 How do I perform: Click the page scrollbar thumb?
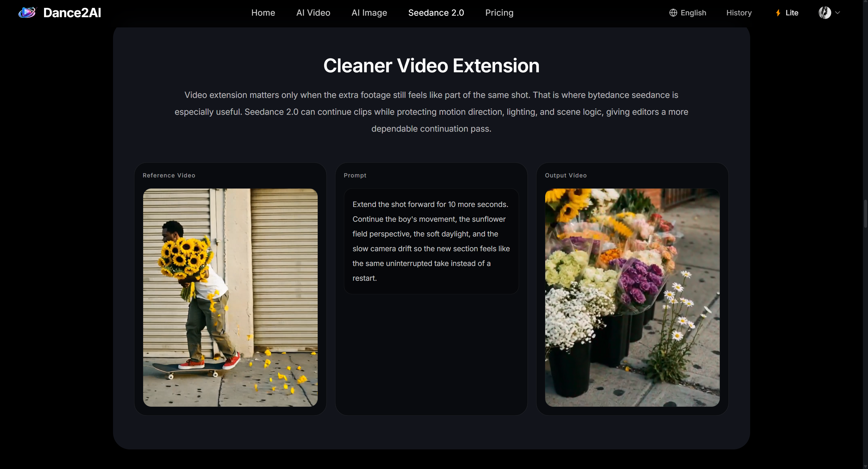[865, 214]
